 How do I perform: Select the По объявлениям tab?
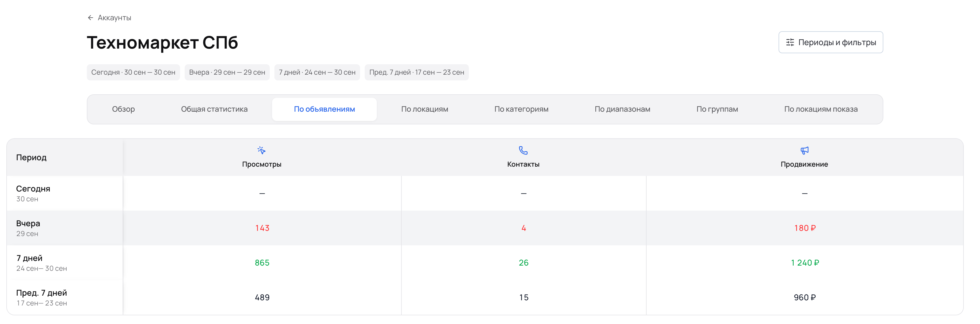pos(324,109)
